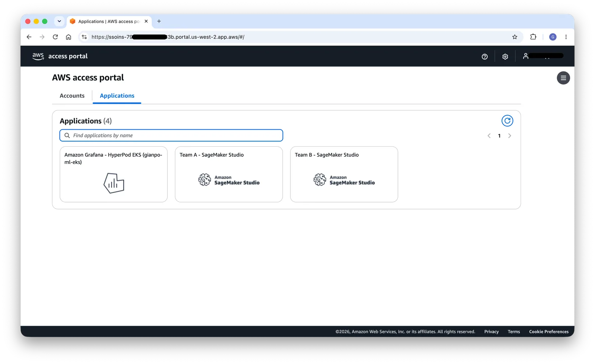Image resolution: width=595 pixels, height=364 pixels.
Task: Bookmark this page with the star icon
Action: pyautogui.click(x=515, y=37)
